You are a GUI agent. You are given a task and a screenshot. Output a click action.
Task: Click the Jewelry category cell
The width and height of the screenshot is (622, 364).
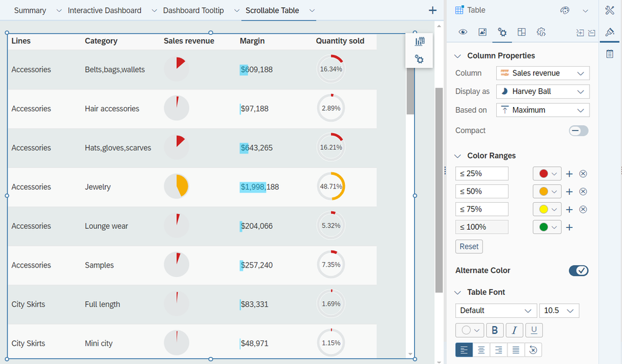pos(98,187)
